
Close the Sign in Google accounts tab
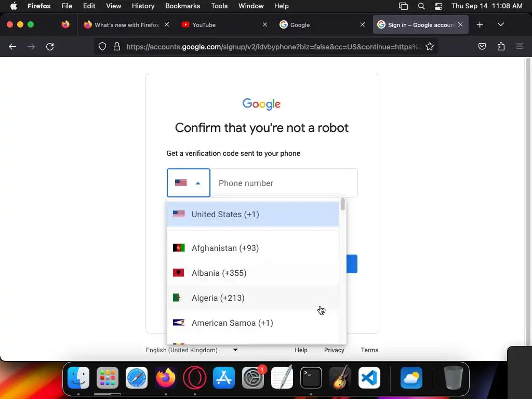pos(460,24)
